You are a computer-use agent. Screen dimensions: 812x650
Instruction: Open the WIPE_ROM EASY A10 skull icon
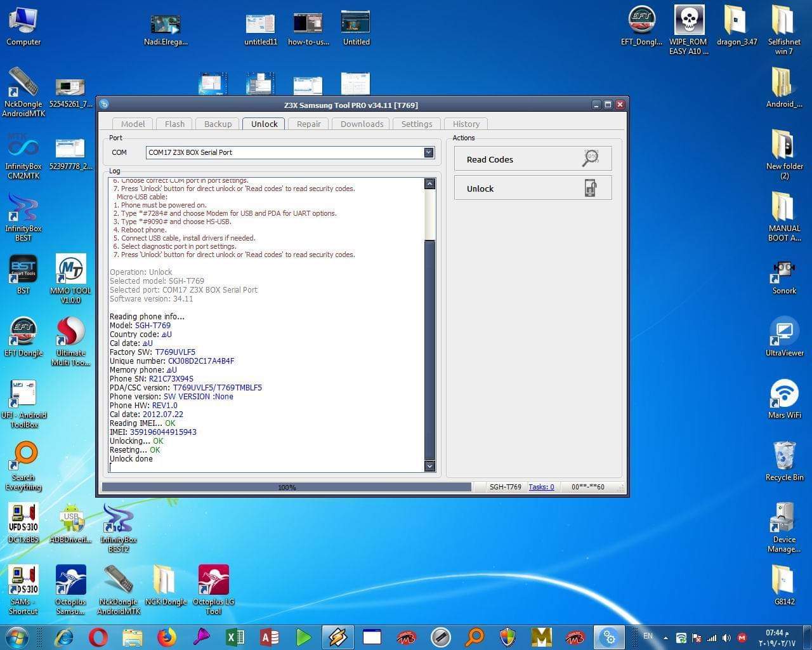[689, 30]
